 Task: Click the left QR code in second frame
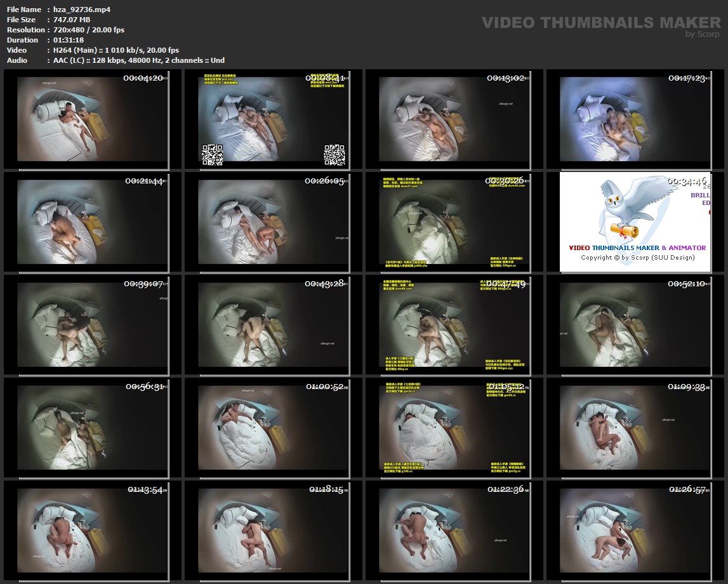pos(212,155)
